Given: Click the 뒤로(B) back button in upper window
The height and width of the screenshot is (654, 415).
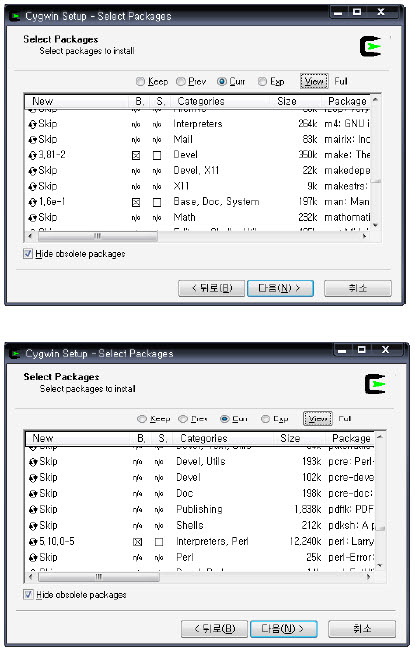Looking at the screenshot, I should pyautogui.click(x=211, y=288).
